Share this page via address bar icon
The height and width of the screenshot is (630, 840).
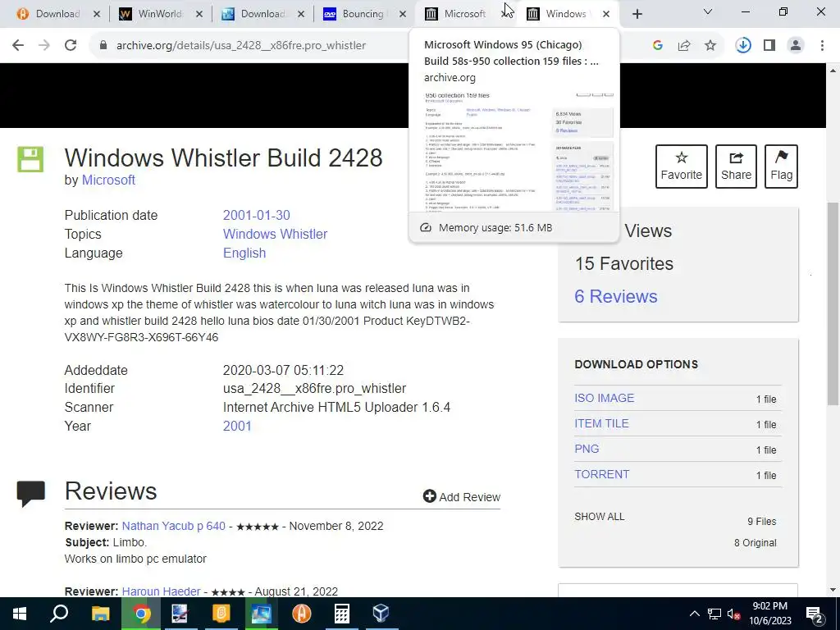point(684,45)
